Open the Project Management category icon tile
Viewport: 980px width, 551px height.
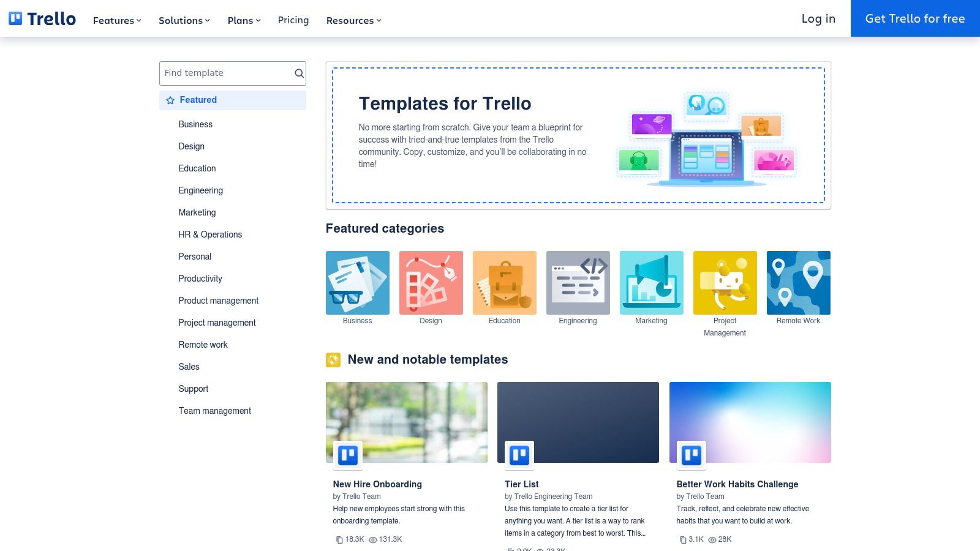tap(725, 283)
